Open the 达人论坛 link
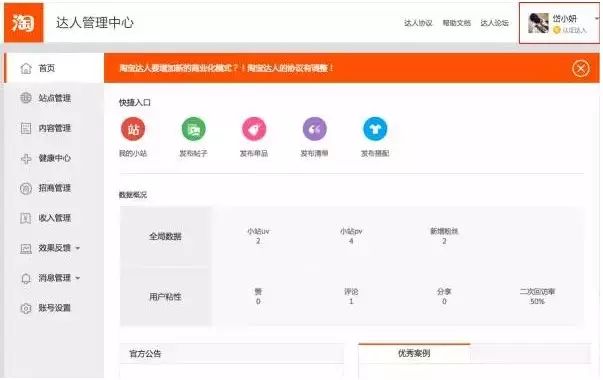This screenshot has height=380, width=603. [x=495, y=23]
